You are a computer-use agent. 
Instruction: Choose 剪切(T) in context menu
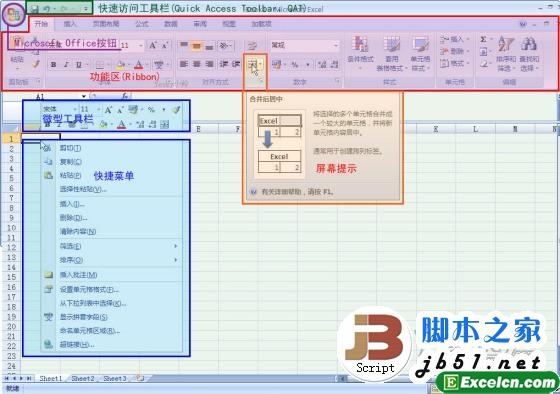tap(112, 148)
